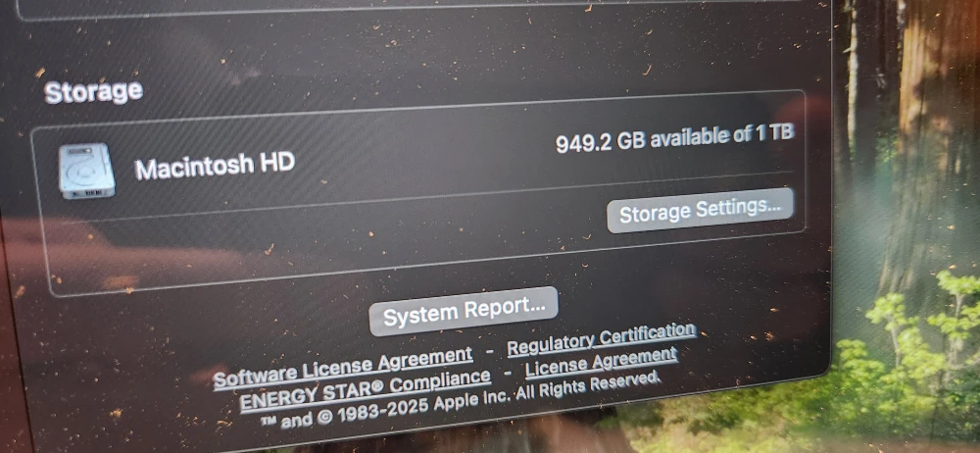Click the Storage section heading
The width and height of the screenshot is (980, 453).
[x=94, y=92]
